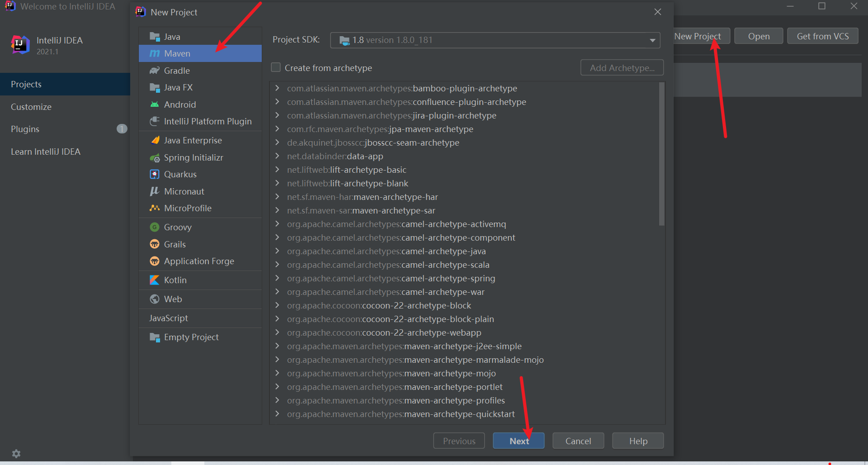Expand maven-archetype-quickstart chevron

point(277,413)
